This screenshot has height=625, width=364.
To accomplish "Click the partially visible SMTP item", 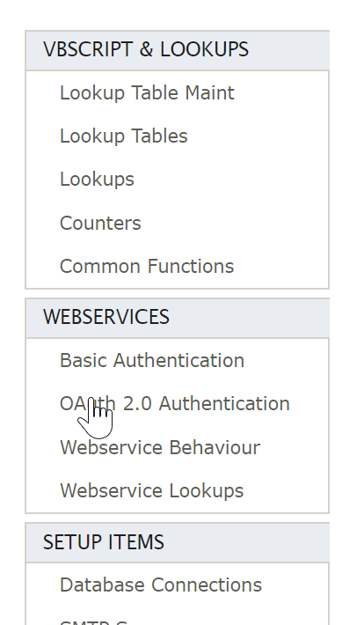I will (93, 622).
